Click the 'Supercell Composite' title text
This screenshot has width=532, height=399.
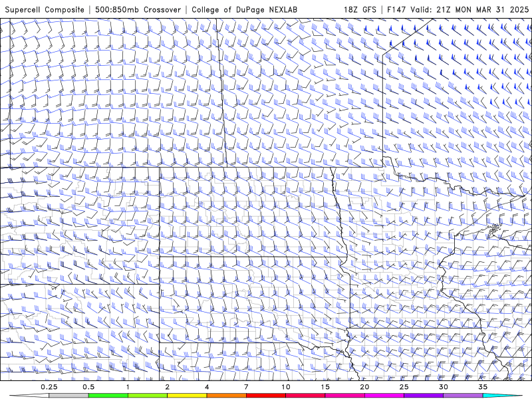pos(45,9)
